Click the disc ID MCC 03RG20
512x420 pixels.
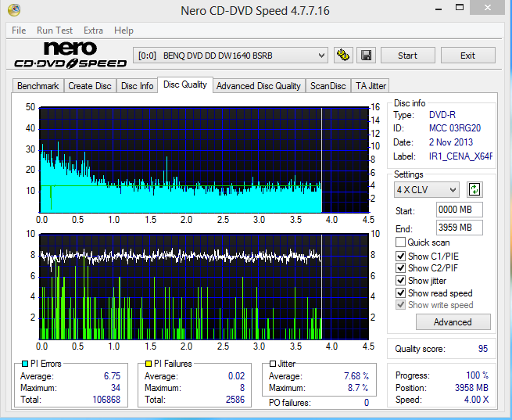coord(455,128)
